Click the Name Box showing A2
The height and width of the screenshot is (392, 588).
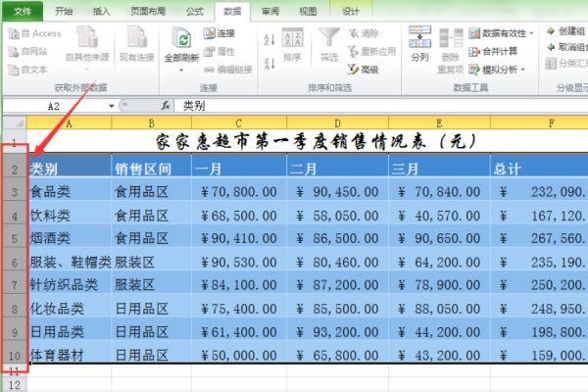(55, 106)
